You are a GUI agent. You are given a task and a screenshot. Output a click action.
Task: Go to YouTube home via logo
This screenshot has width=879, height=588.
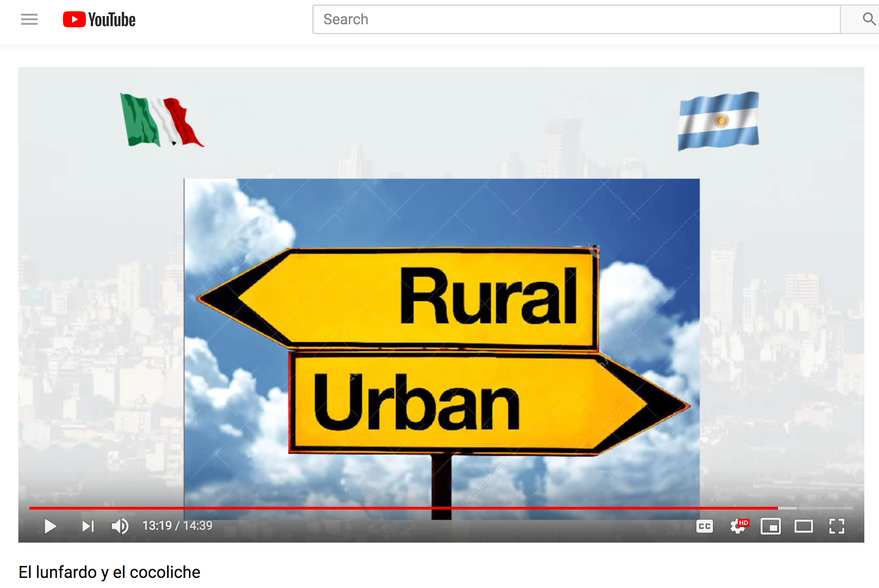[x=99, y=19]
